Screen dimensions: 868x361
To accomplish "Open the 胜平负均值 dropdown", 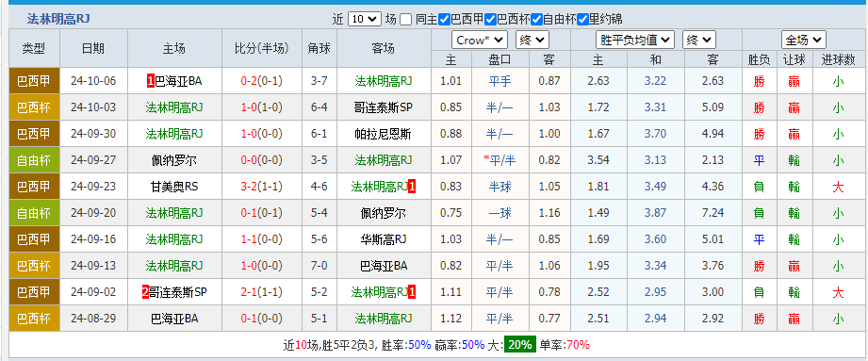I will (635, 40).
